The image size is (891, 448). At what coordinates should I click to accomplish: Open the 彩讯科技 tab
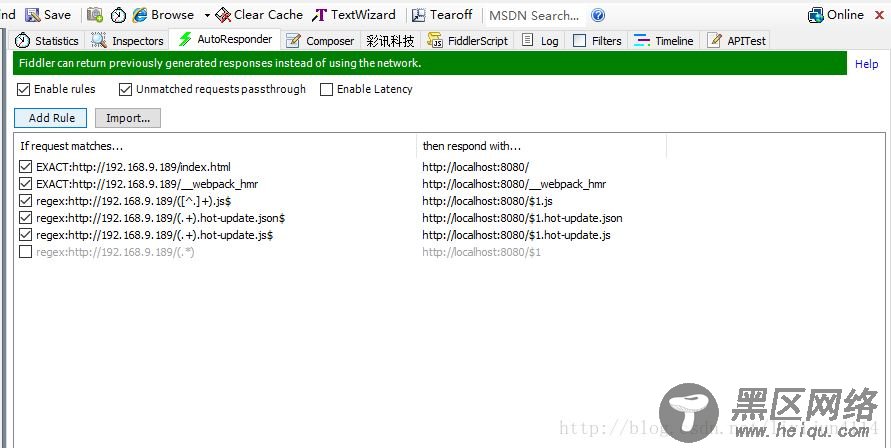point(390,40)
